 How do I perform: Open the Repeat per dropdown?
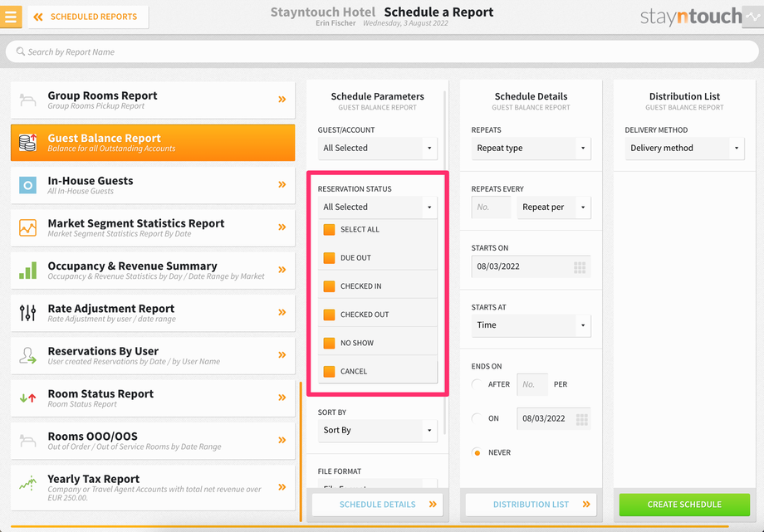(554, 207)
